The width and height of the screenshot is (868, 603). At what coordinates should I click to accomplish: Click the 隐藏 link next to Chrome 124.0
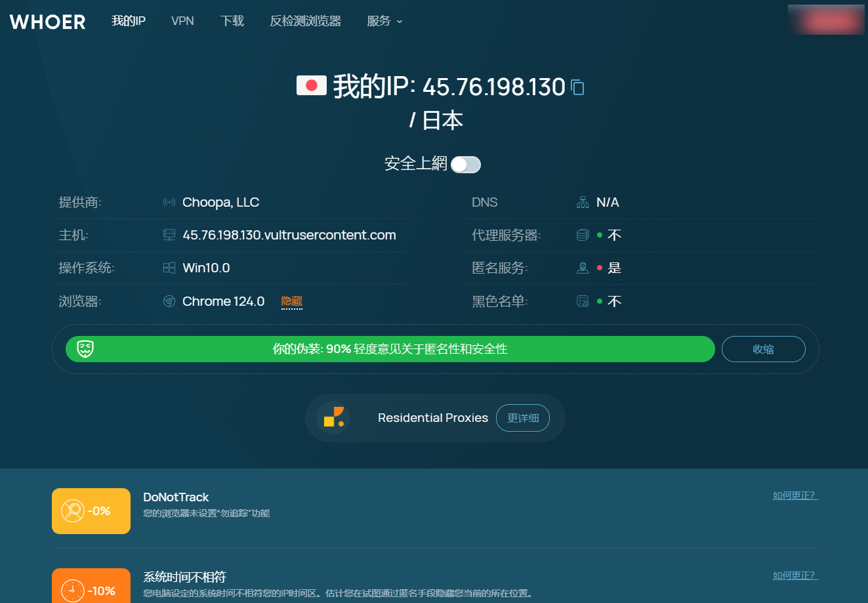[x=292, y=302]
